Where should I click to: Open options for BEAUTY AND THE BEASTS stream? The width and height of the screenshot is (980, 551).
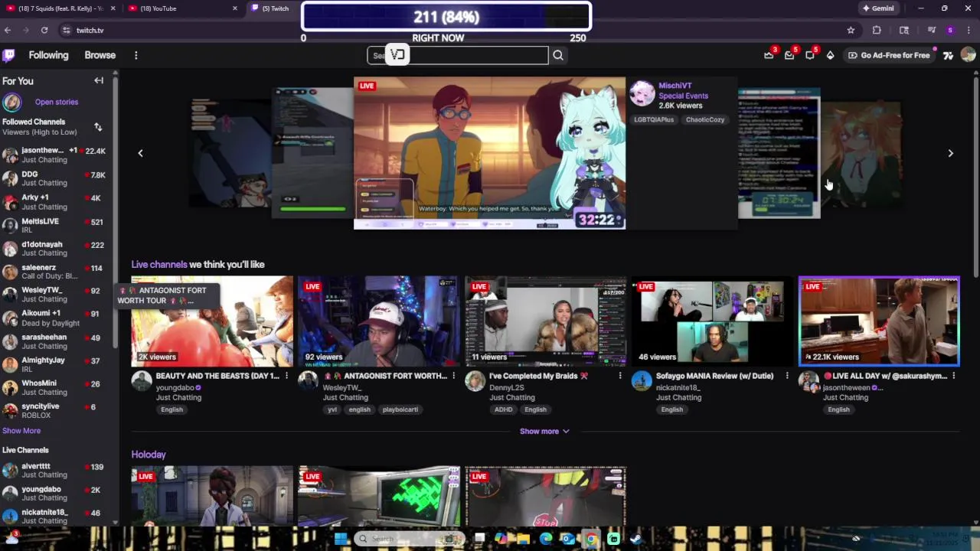[286, 376]
